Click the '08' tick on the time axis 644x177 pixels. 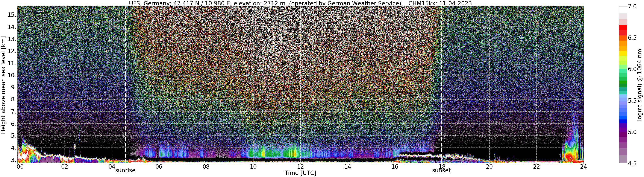point(206,166)
